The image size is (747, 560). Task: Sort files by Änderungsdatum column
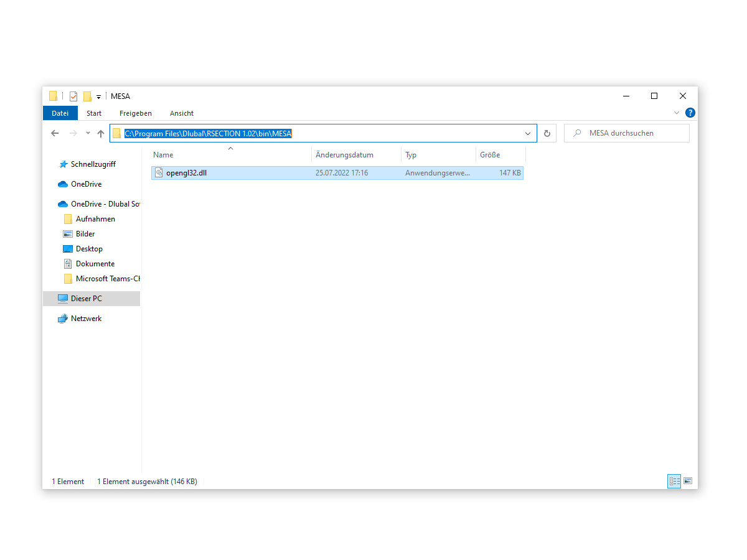(347, 154)
